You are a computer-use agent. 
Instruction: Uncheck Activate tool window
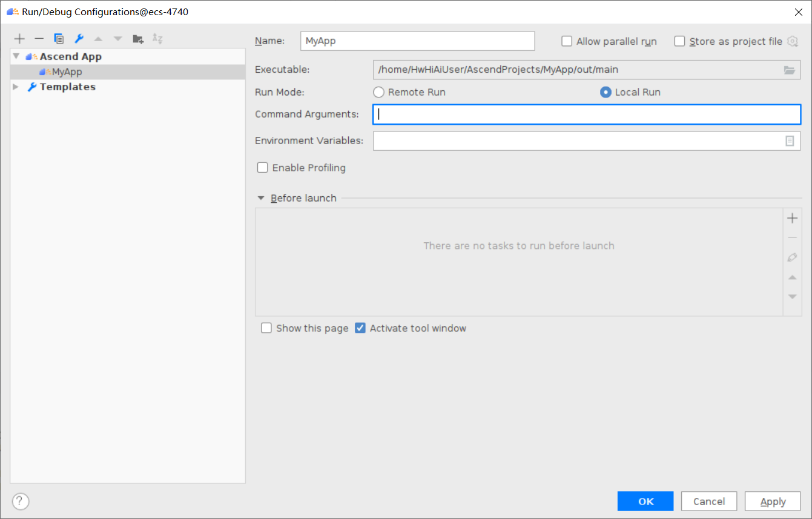[x=360, y=328]
